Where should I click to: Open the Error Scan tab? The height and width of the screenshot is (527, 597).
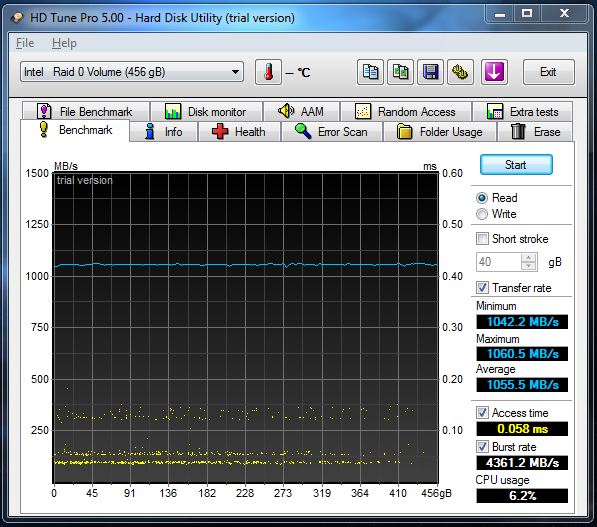(x=332, y=132)
